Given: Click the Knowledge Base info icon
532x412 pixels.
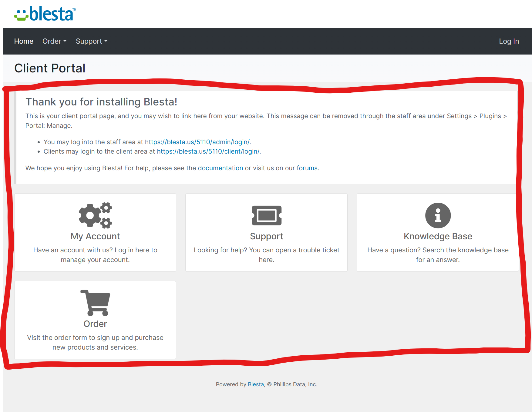Looking at the screenshot, I should pyautogui.click(x=438, y=215).
